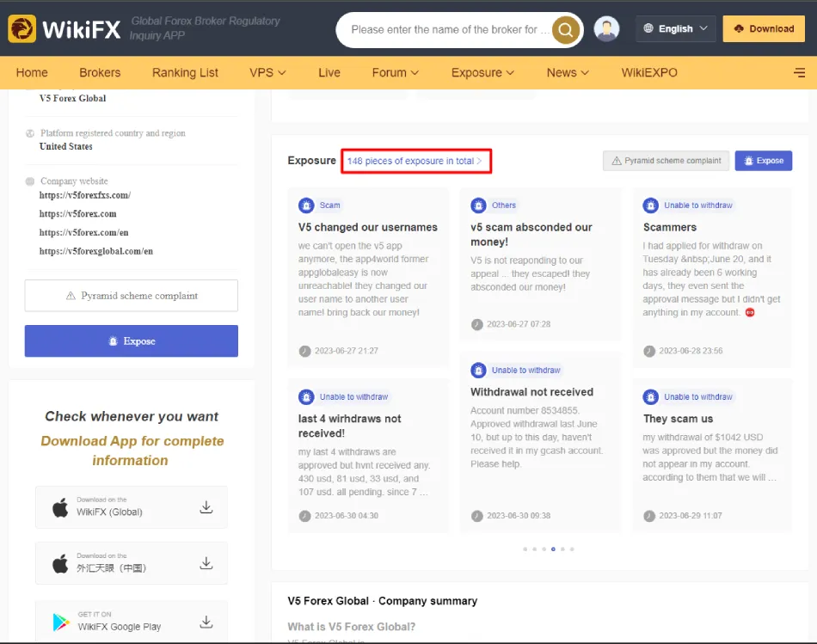Screen dimensions: 817x644
Task: Select the last carousel pagination dot
Action: tap(572, 549)
